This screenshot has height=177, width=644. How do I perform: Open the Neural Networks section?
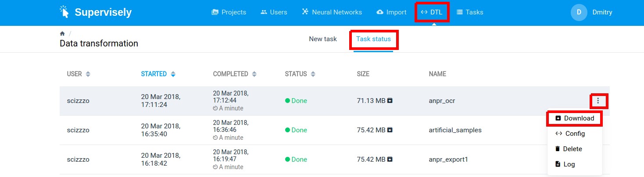[332, 12]
